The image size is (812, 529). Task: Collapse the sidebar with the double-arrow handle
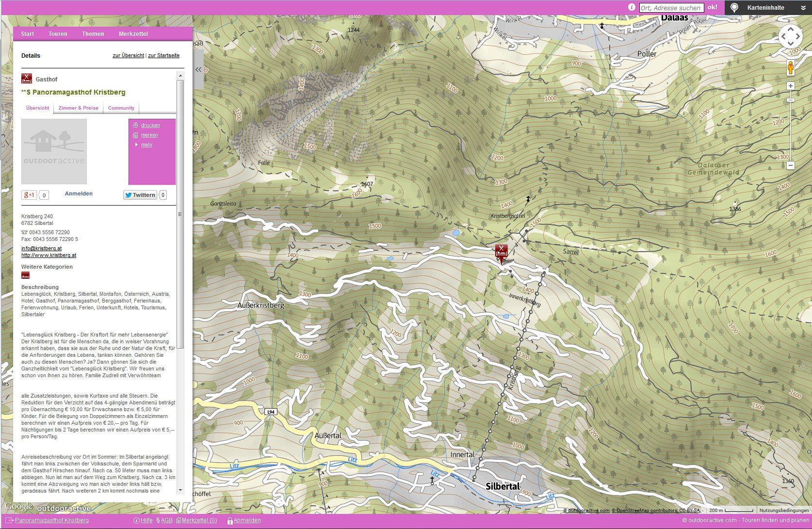tap(198, 70)
